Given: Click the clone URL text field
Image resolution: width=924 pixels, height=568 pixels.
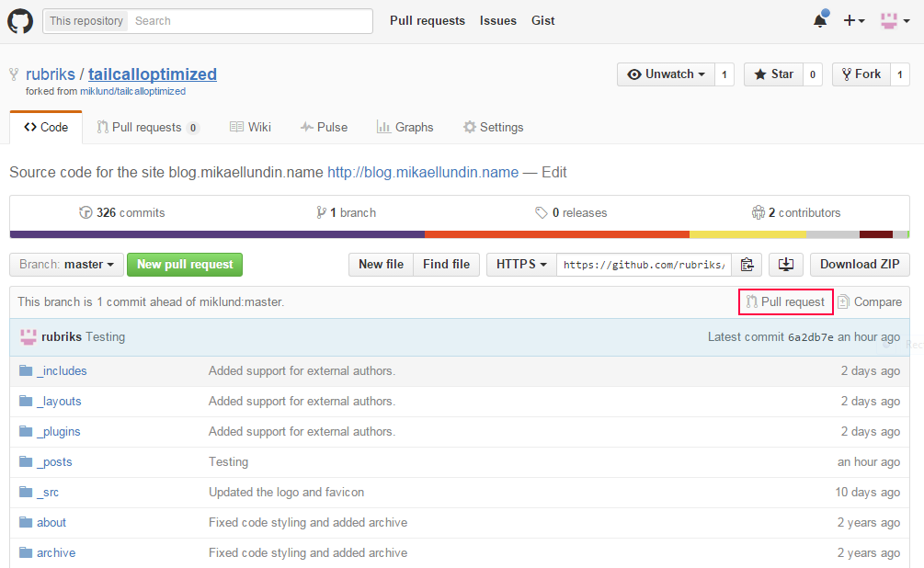Looking at the screenshot, I should (645, 265).
